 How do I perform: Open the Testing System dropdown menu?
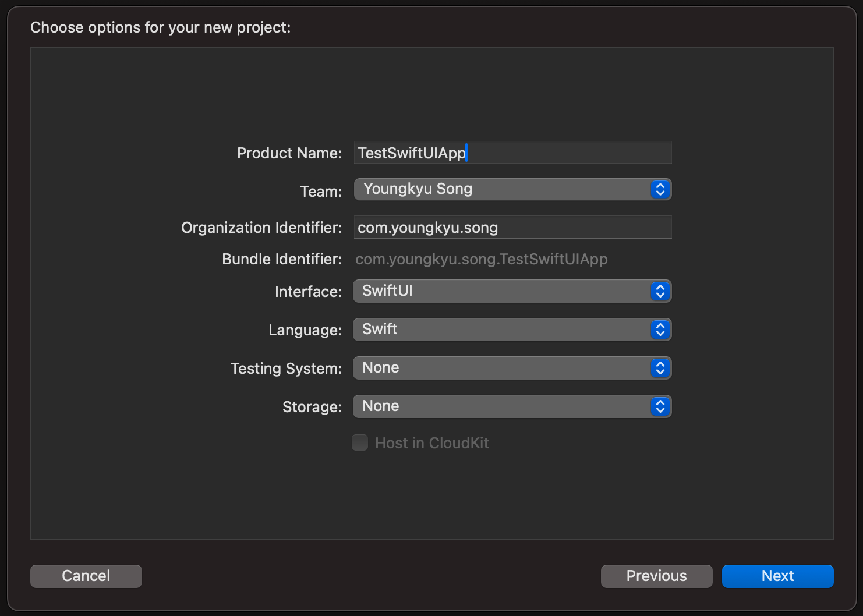click(501, 368)
